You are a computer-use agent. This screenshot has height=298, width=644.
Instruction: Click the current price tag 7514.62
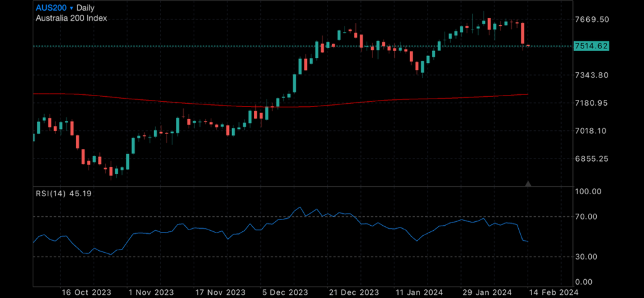[x=591, y=46]
